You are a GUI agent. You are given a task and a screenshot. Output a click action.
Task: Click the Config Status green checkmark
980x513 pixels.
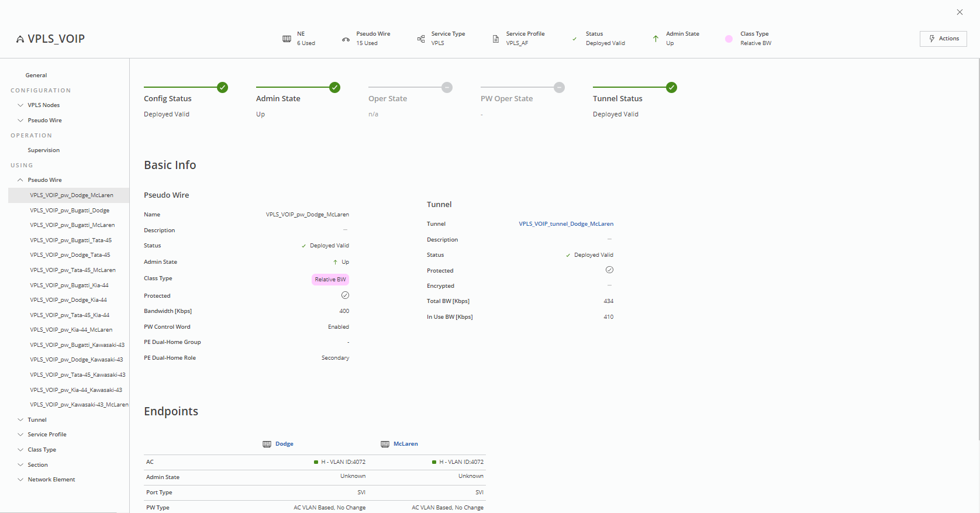click(222, 88)
